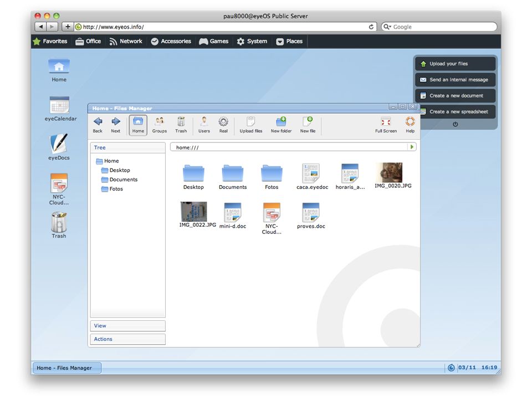Click the browser URL address bar
This screenshot has width=532, height=399.
click(226, 27)
